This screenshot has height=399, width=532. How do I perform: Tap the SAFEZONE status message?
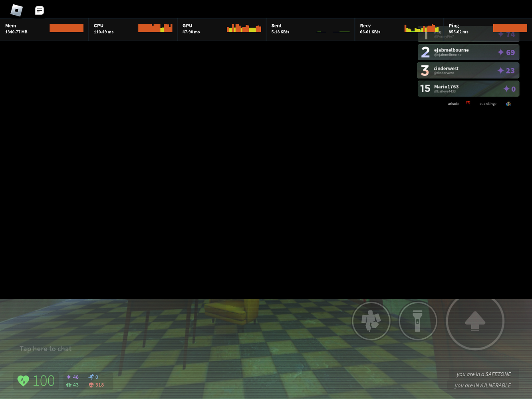click(x=484, y=374)
